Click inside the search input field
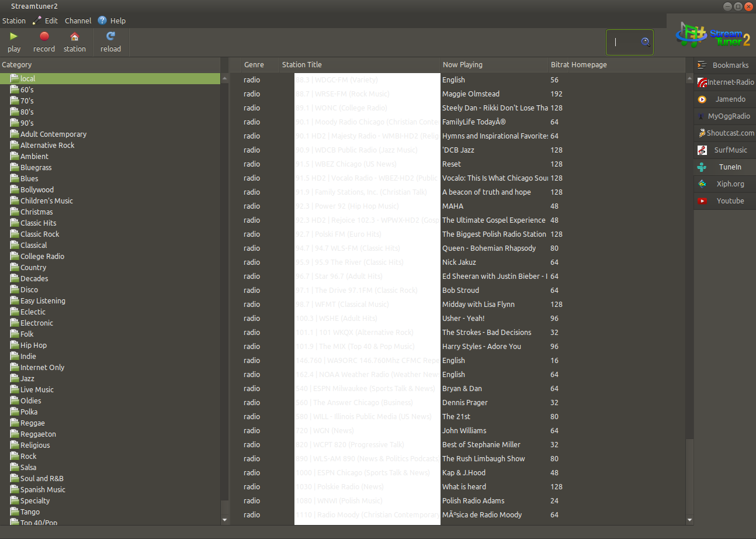This screenshot has height=539, width=756. click(x=624, y=42)
